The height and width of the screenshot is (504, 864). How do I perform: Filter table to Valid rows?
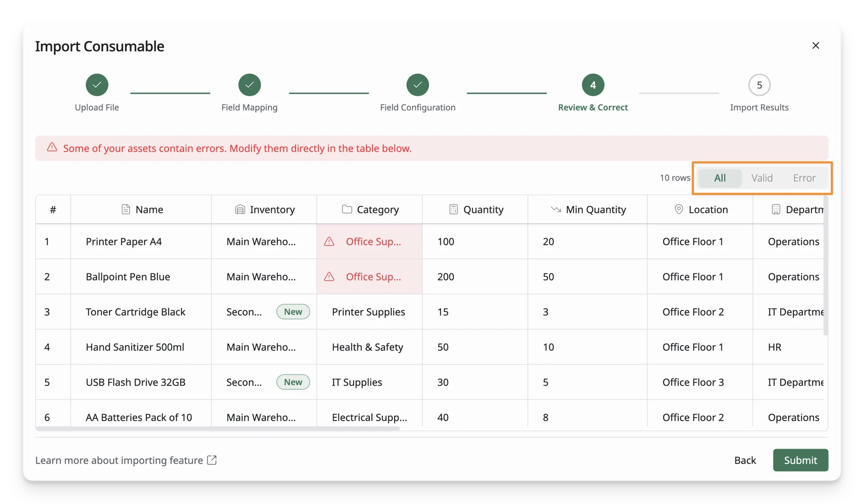762,178
